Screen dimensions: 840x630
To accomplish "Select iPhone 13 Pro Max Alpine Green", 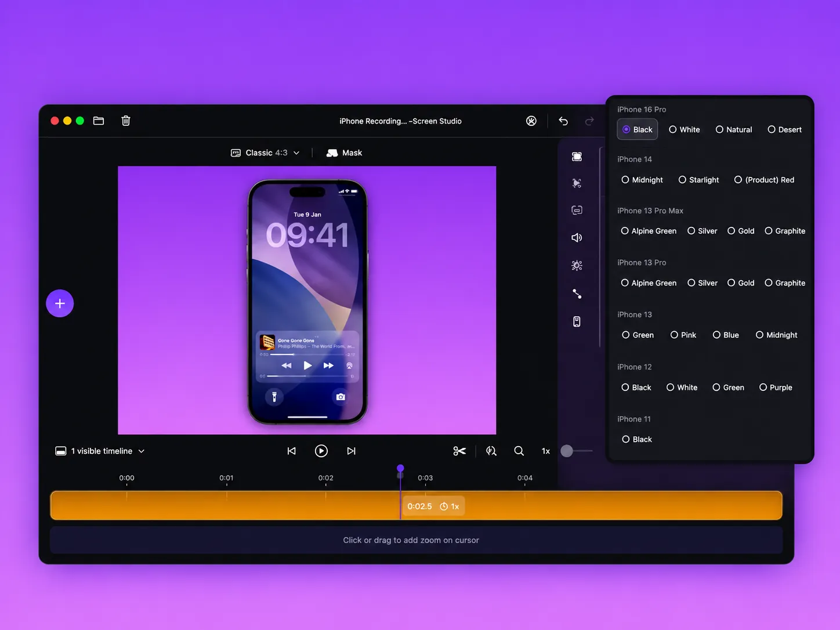I will pos(649,231).
